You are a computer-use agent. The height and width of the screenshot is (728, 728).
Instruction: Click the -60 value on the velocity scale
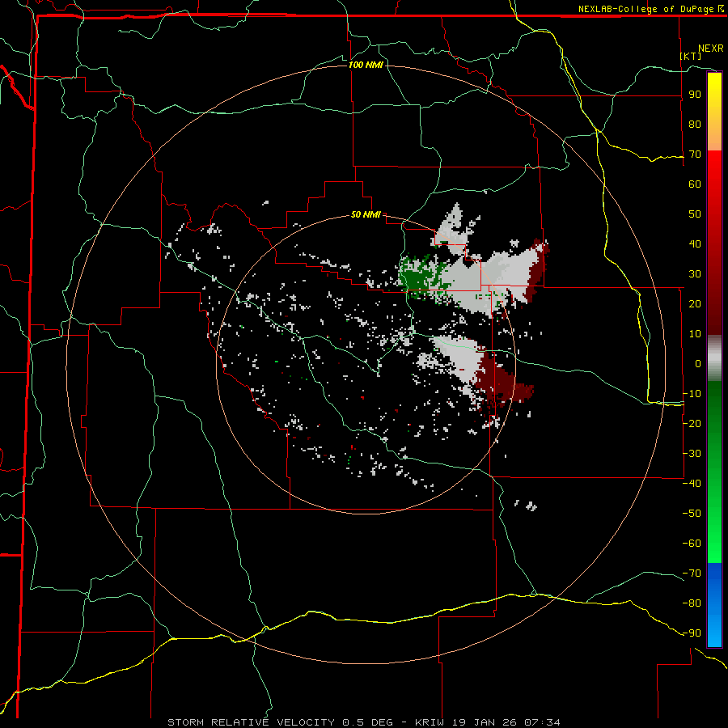click(x=692, y=544)
